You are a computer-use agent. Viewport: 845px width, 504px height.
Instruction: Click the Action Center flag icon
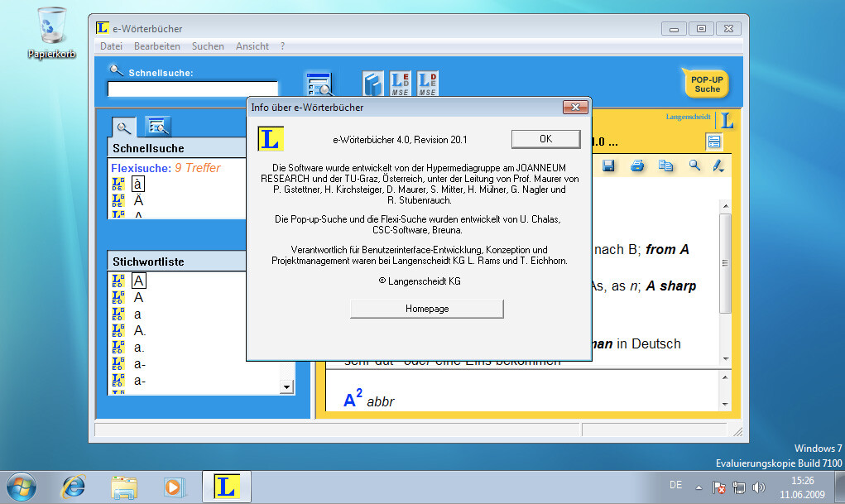click(x=719, y=487)
